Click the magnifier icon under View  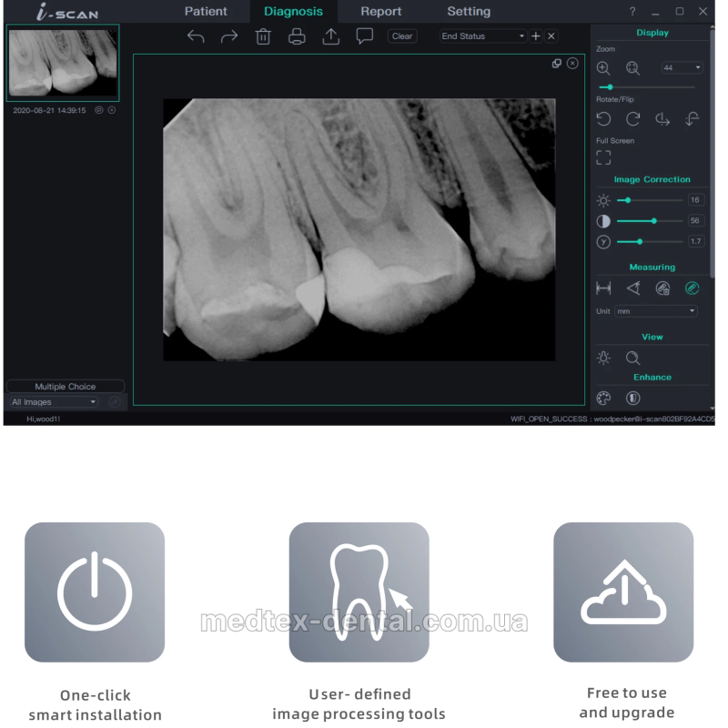click(632, 358)
